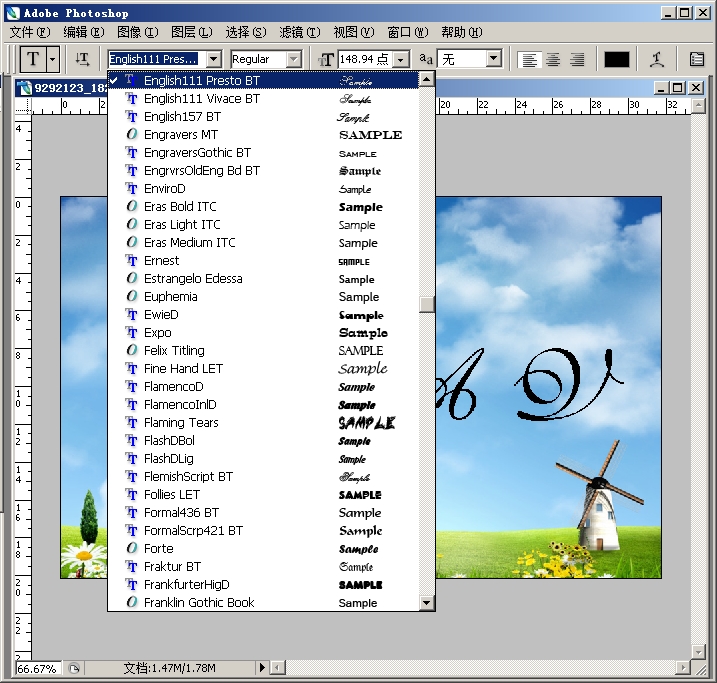Viewport: 717px width, 683px height.
Task: Select EngraversGothic BT font
Action: pos(263,153)
